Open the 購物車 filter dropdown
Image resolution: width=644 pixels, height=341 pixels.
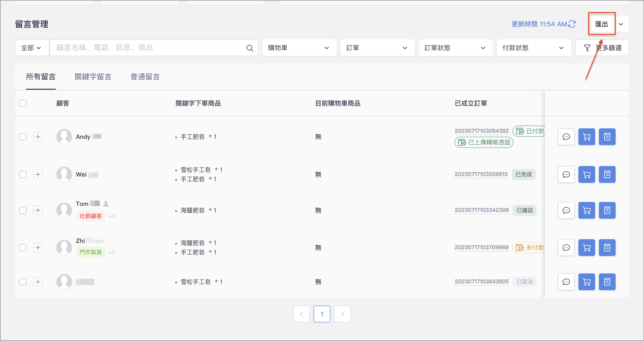pos(299,48)
